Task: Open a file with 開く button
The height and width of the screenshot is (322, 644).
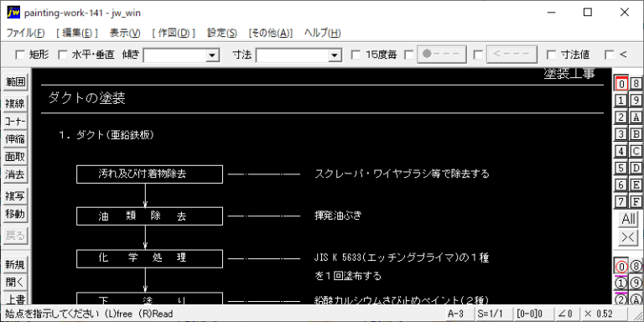Action: [x=15, y=282]
